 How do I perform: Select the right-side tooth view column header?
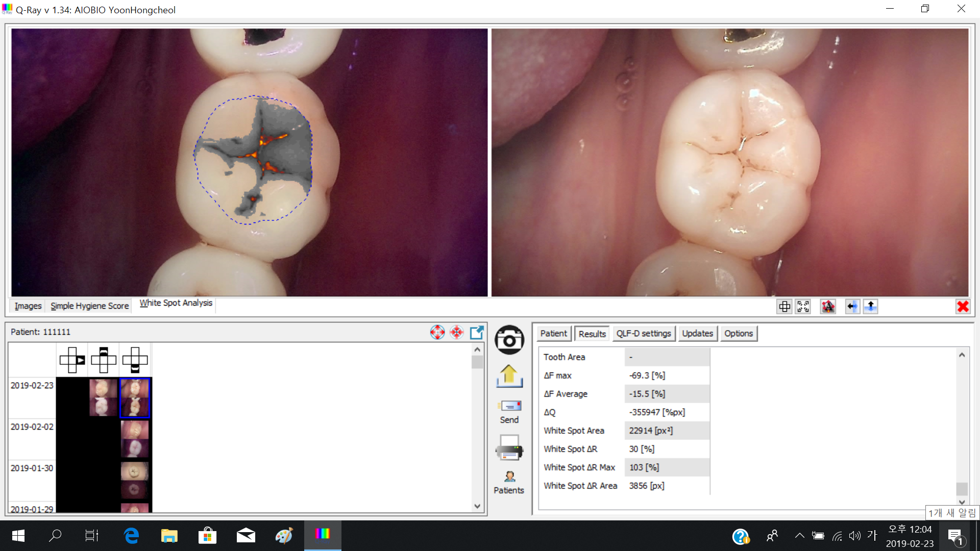point(72,360)
